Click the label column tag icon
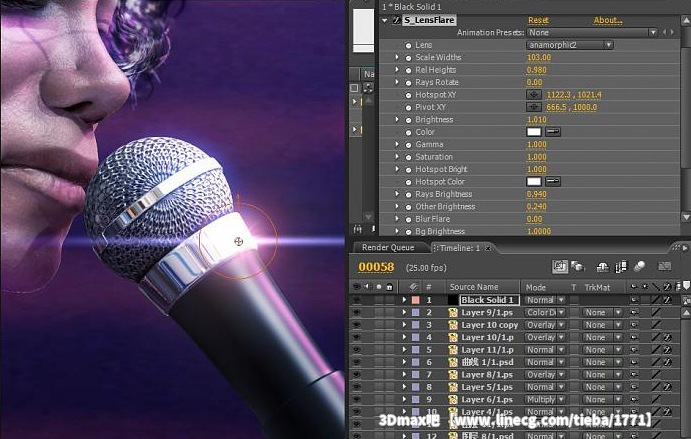Screen dimensions: 691x439 point(413,287)
